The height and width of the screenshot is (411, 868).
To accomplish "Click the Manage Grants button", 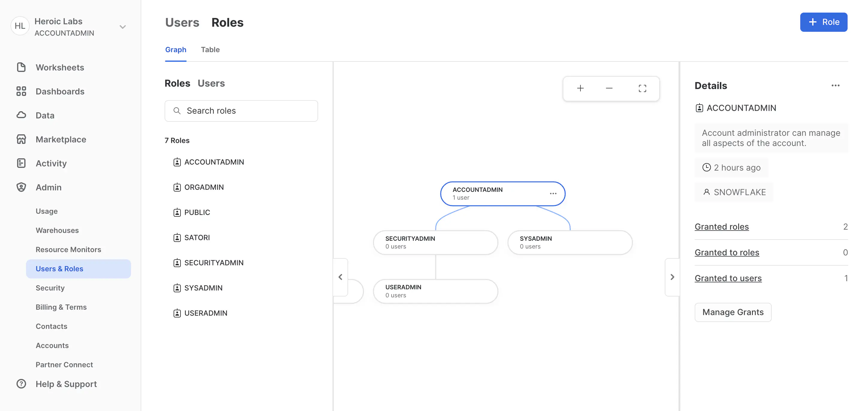I will (x=733, y=312).
